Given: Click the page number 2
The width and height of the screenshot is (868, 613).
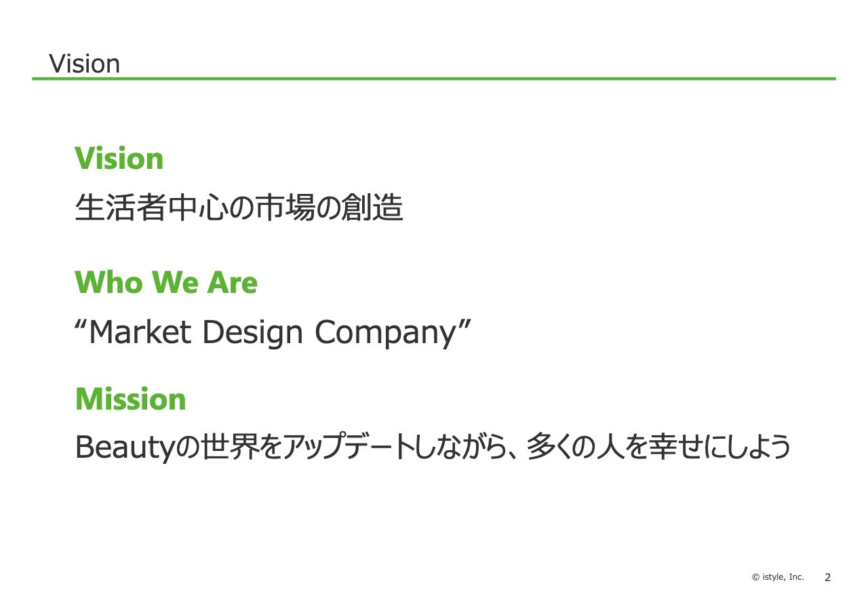Looking at the screenshot, I should coord(827,578).
